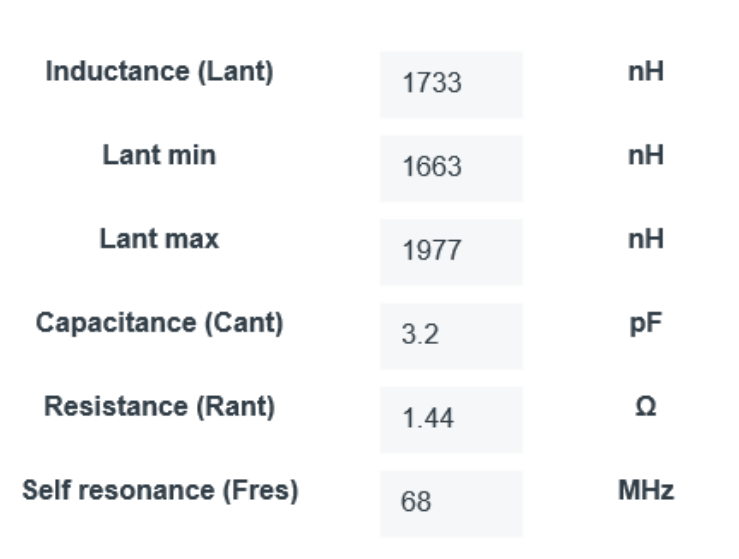
Task: Click the Lant min label
Action: click(159, 156)
